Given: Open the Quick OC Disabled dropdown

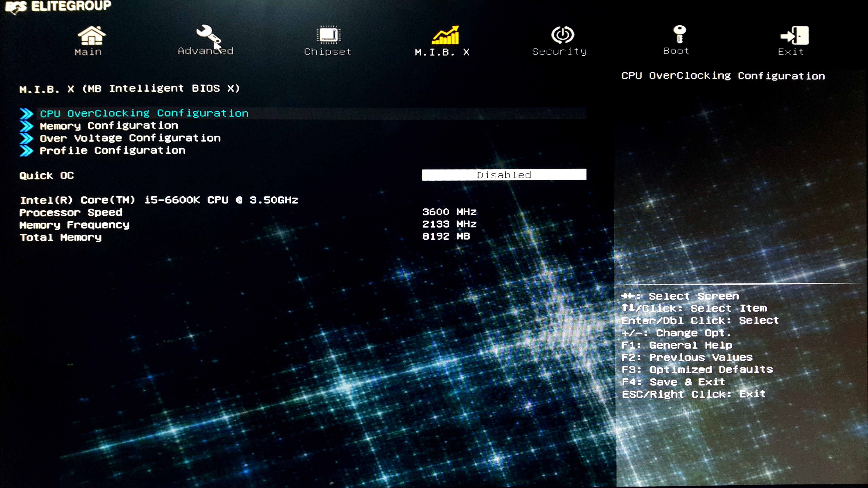Looking at the screenshot, I should point(504,175).
